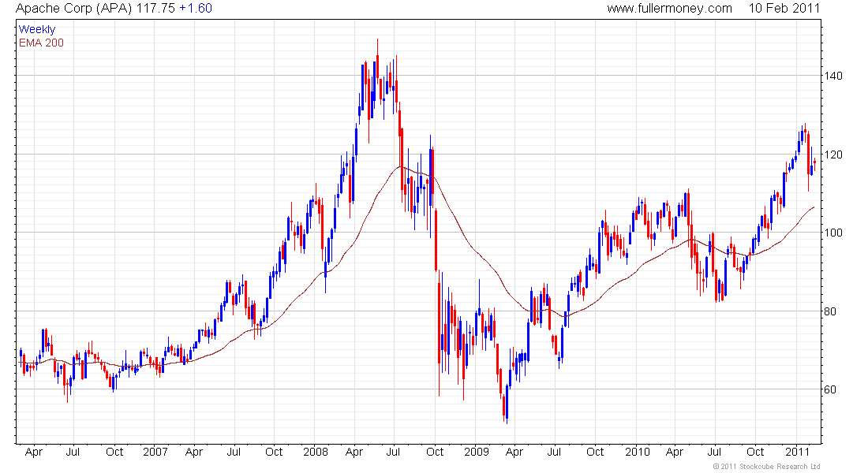
Task: Click the Oct label just before 2011
Action: (755, 452)
